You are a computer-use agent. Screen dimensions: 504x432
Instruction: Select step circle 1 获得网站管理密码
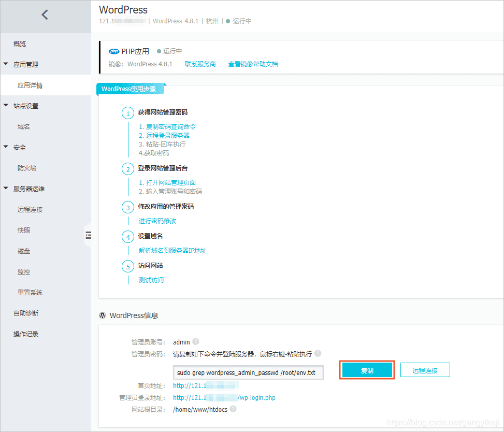pos(128,112)
